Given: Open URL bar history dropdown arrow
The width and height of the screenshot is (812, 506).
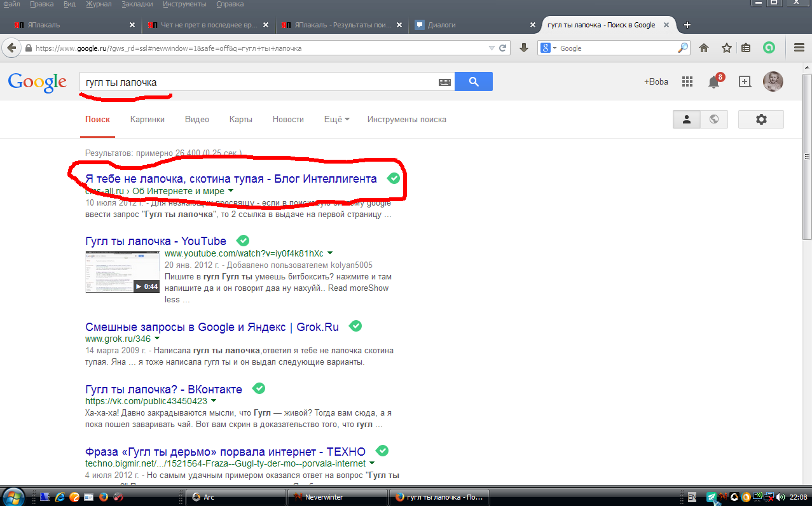Looking at the screenshot, I should click(491, 48).
